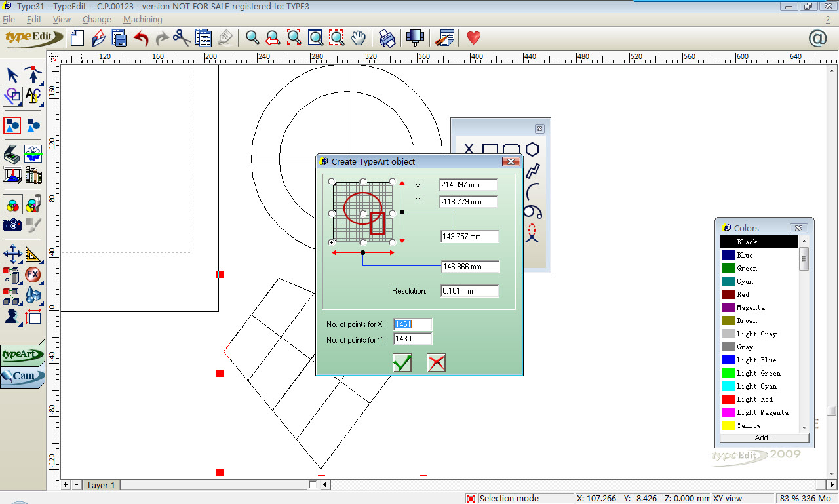Screen dimensions: 839x504
Task: Click the red heart favorites icon
Action: click(473, 38)
